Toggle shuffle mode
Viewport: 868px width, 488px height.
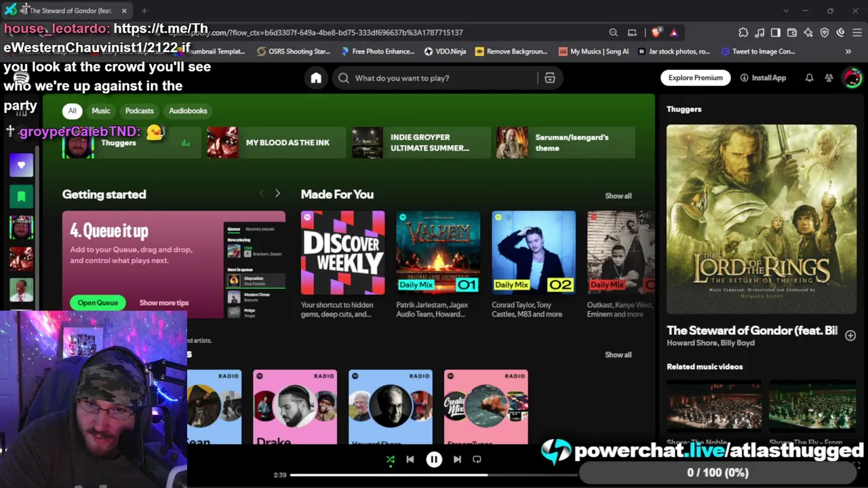coord(391,460)
